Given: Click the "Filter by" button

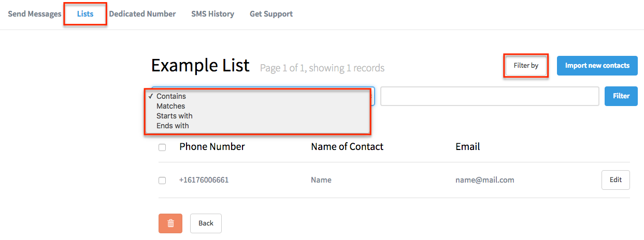Looking at the screenshot, I should pyautogui.click(x=526, y=66).
